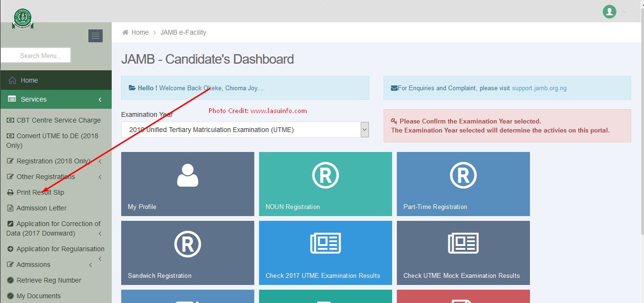Open Convert UTME to DE (2018 Only)
The image size is (644, 303).
[52, 141]
